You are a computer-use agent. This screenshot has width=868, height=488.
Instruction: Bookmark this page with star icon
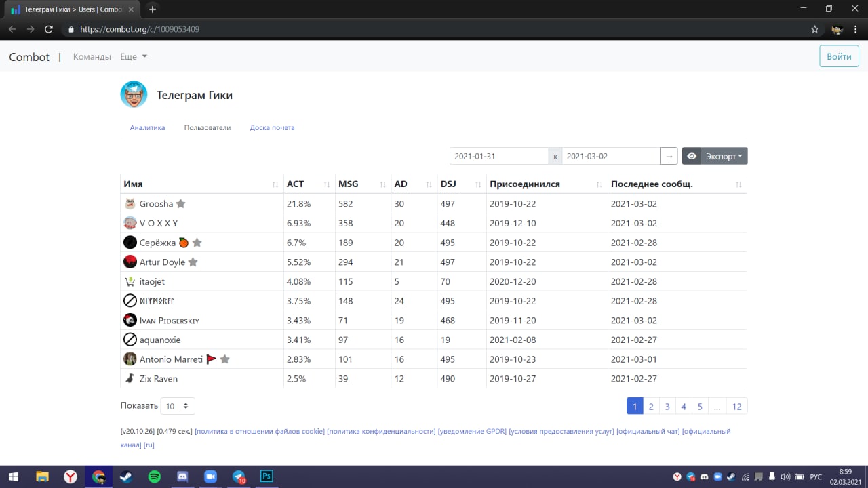click(x=815, y=29)
